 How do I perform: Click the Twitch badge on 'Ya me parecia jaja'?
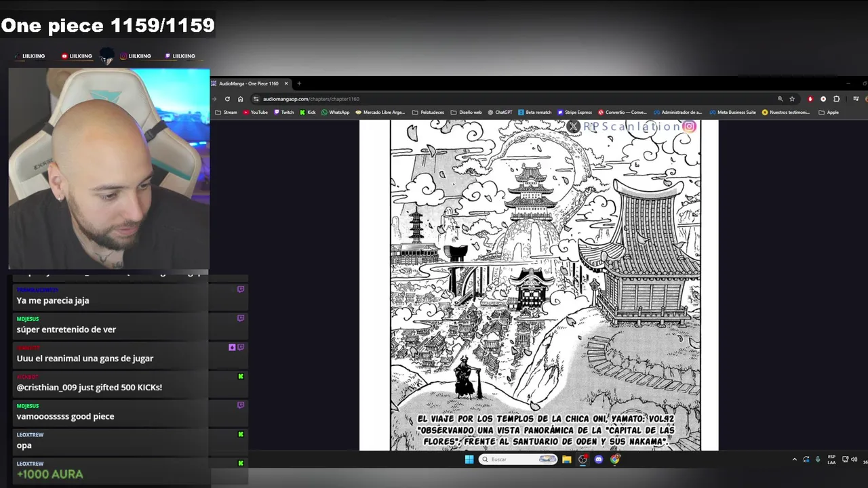click(x=241, y=289)
